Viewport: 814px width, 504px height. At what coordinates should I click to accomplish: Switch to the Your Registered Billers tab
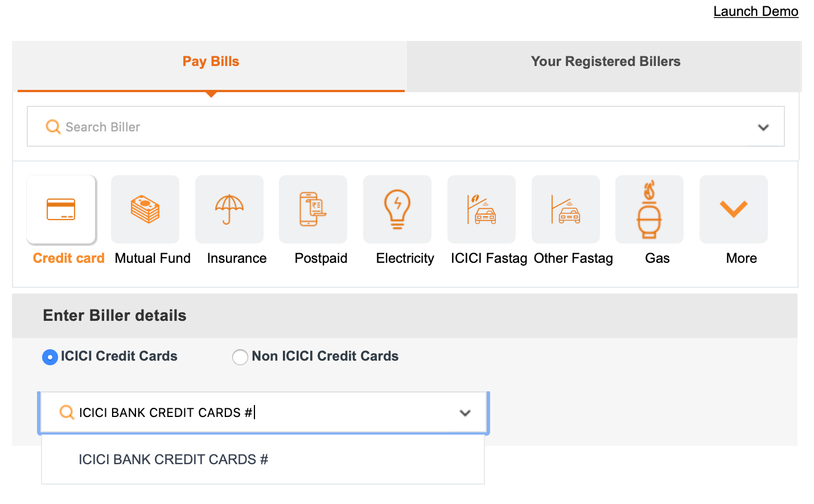(606, 61)
